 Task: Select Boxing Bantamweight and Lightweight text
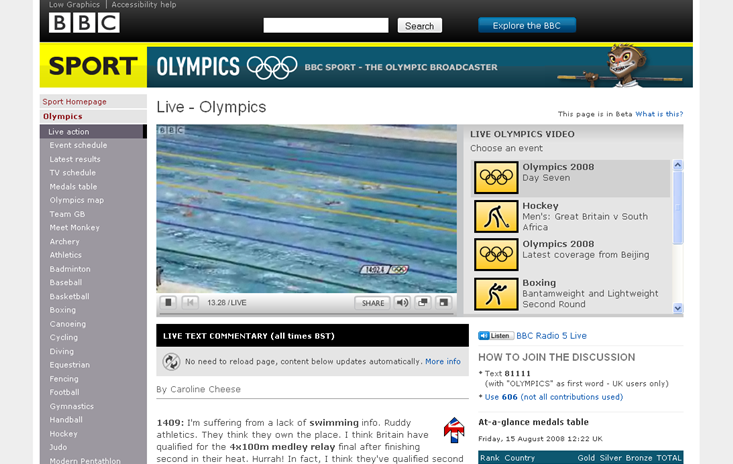point(590,293)
